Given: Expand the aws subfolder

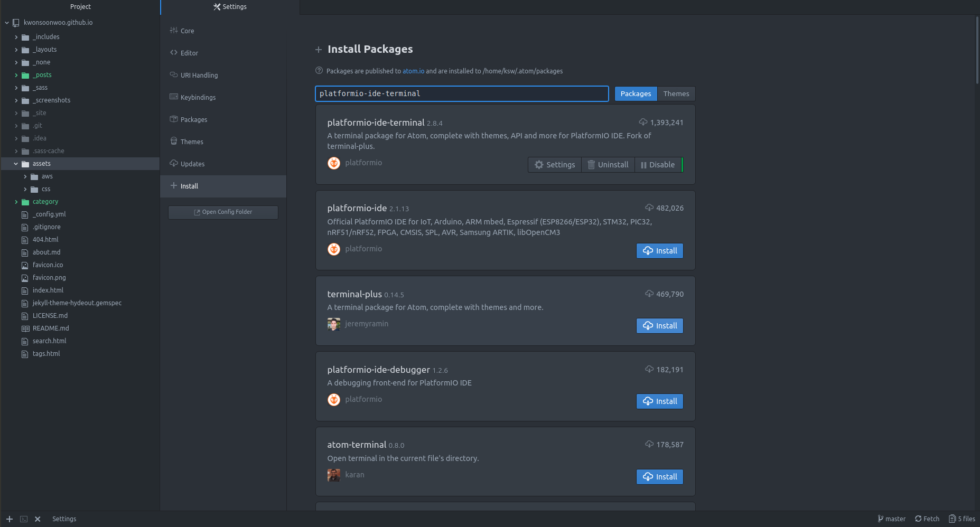Looking at the screenshot, I should (x=25, y=176).
